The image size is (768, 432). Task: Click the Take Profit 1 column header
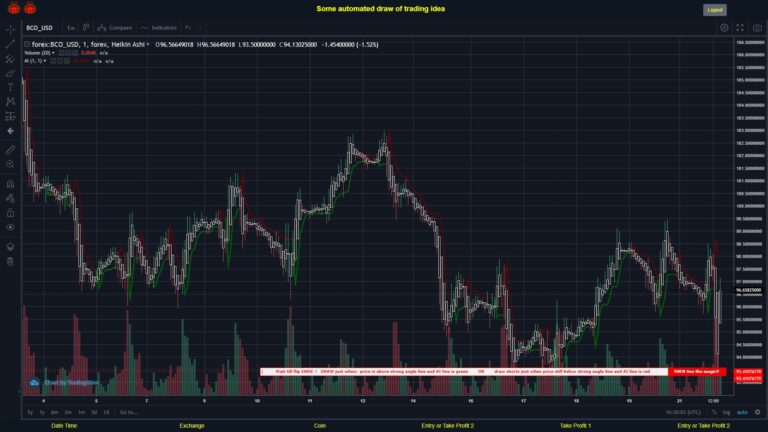click(576, 426)
